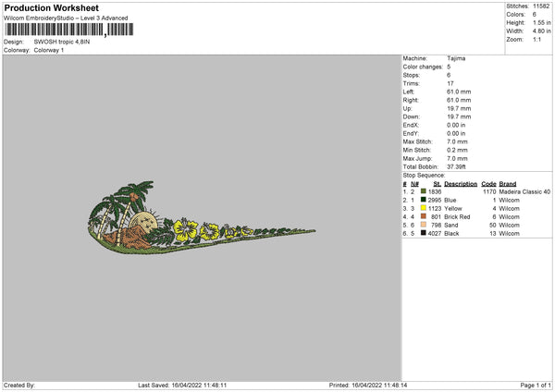The height and width of the screenshot is (392, 555).
Task: Click the 'Printed: 16/04/2022 11:48:14' text
Action: [368, 386]
